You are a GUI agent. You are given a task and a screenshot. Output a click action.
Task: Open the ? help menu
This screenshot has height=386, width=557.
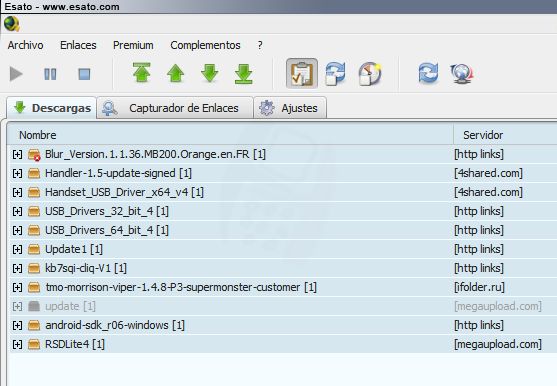click(x=260, y=45)
